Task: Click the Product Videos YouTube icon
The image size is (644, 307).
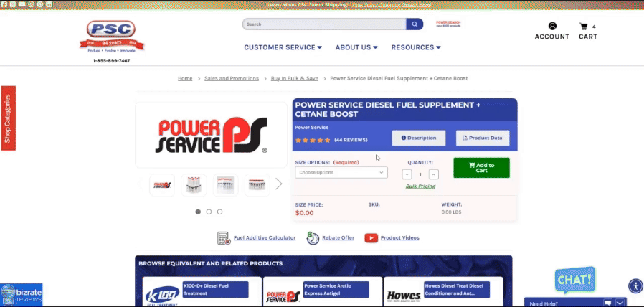Action: [371, 238]
